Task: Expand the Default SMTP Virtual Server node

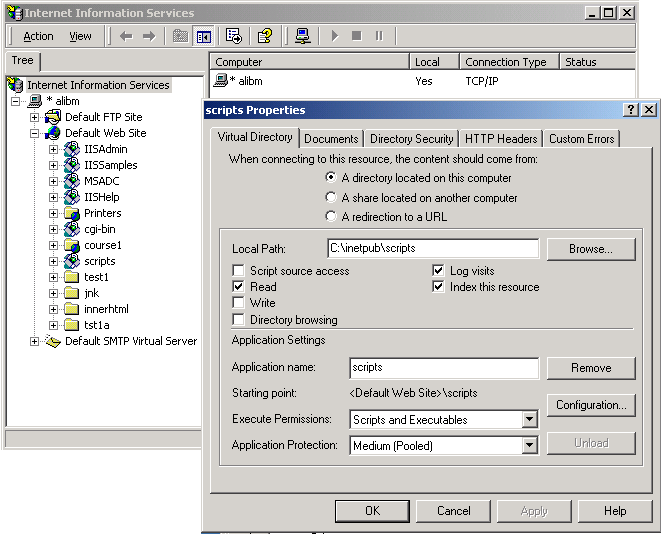Action: pyautogui.click(x=35, y=341)
